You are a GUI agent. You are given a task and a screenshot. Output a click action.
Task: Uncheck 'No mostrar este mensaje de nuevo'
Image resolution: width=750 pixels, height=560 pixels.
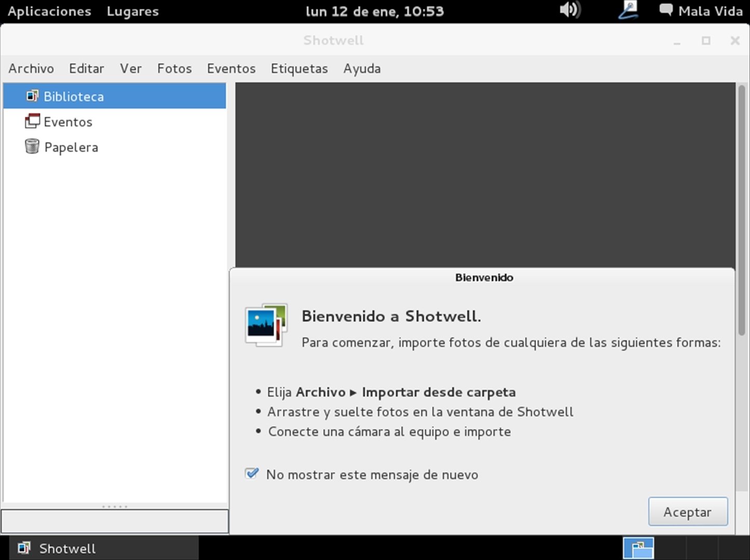coord(252,473)
